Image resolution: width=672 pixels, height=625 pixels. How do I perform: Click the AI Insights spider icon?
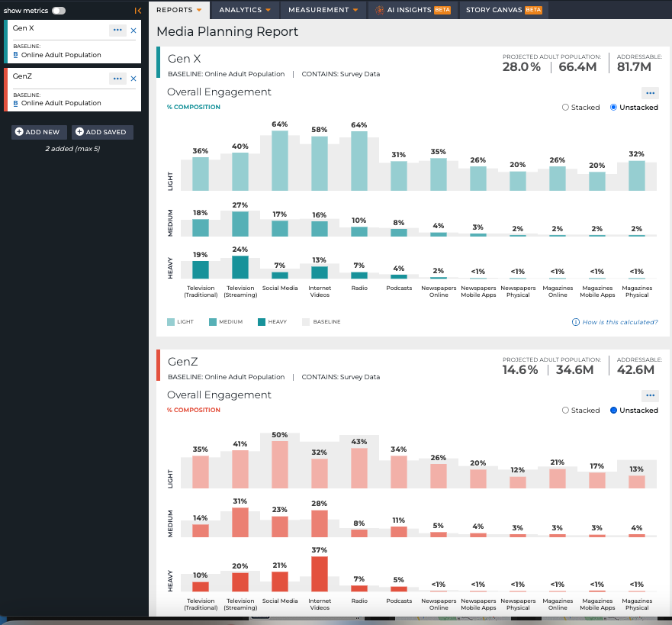pos(379,10)
